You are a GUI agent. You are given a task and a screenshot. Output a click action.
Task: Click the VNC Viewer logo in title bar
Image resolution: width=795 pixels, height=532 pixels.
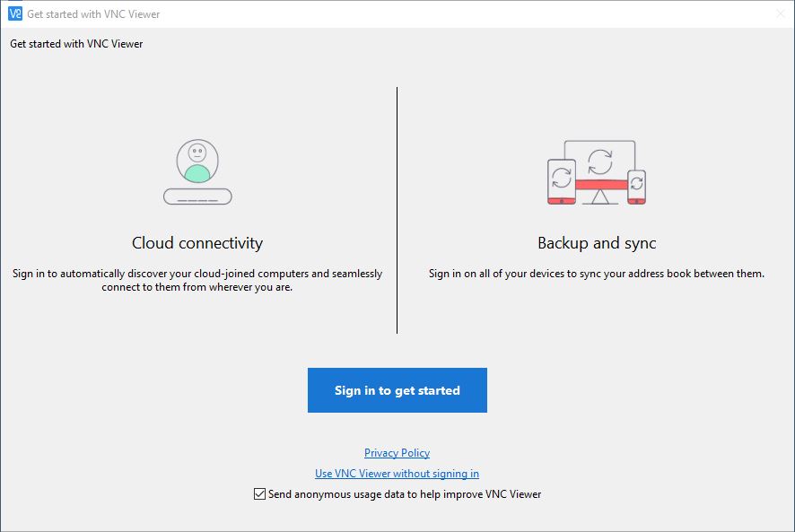click(15, 13)
